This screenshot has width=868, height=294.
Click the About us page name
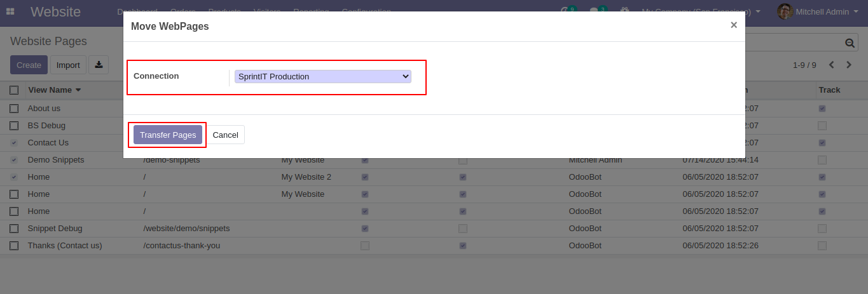point(44,109)
